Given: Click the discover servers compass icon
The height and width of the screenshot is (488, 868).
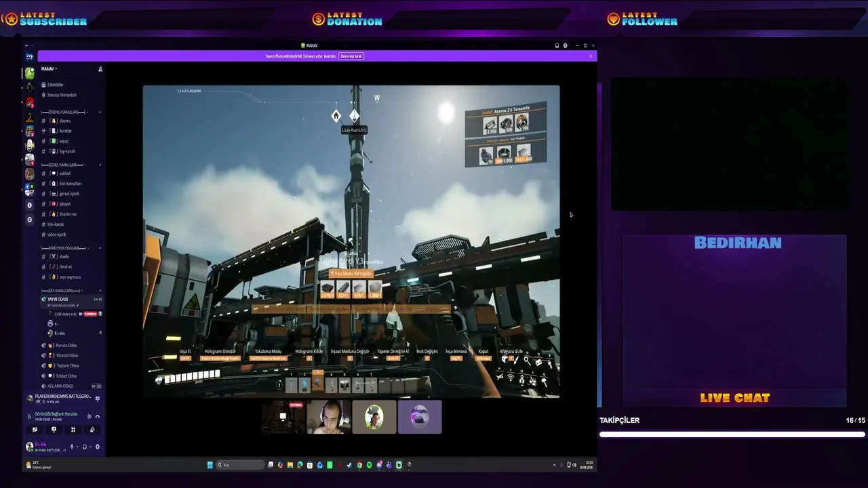Looking at the screenshot, I should [x=29, y=220].
